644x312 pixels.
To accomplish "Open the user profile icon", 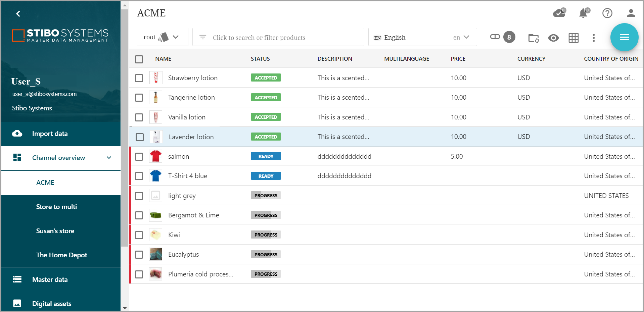I will click(631, 13).
